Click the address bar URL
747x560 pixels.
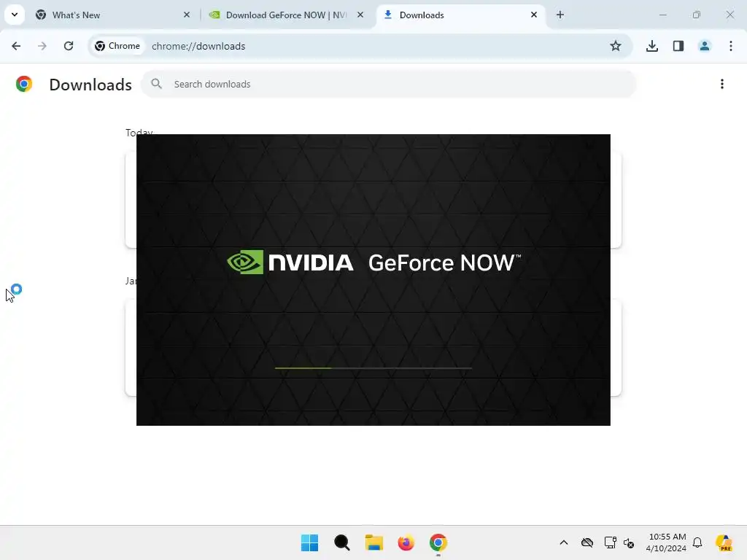(198, 46)
